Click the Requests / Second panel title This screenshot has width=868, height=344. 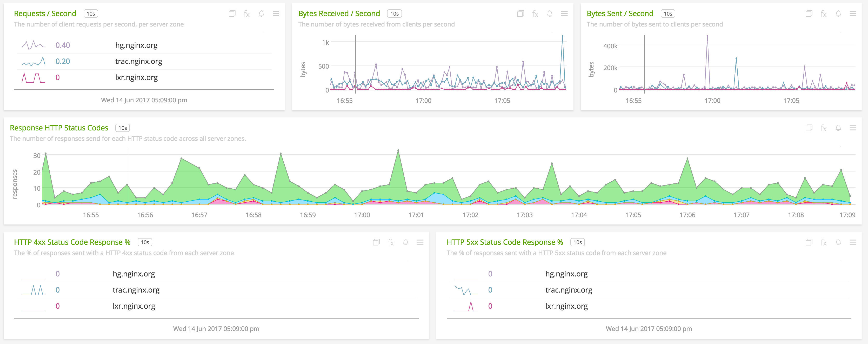pyautogui.click(x=45, y=14)
